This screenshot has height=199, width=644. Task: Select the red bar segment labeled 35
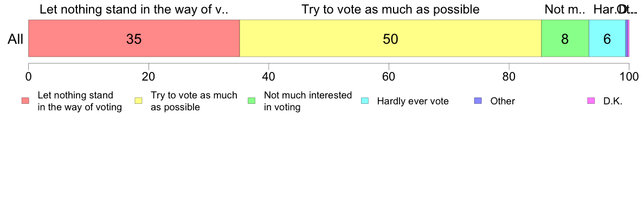(x=134, y=38)
